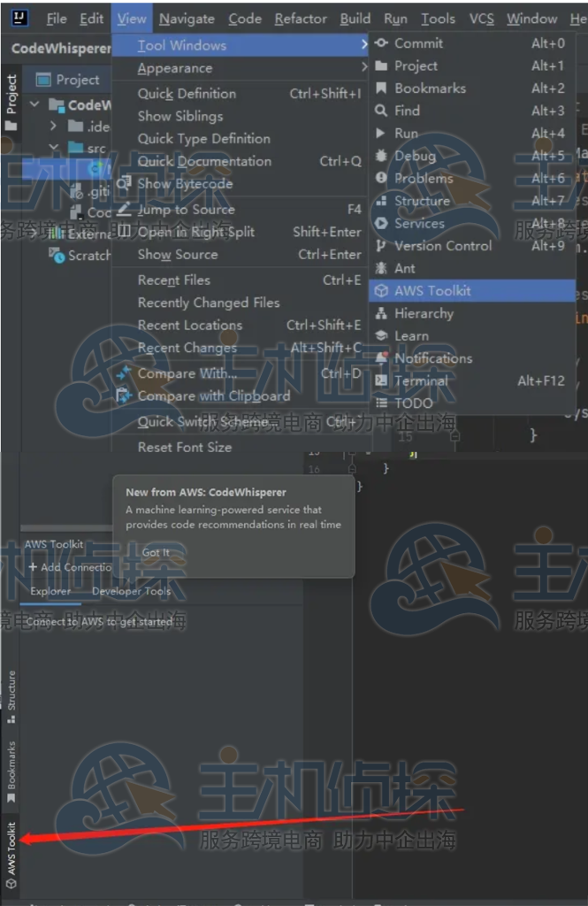Click the Jump to Source pencil icon
Image resolution: width=588 pixels, height=906 pixels.
pos(124,209)
